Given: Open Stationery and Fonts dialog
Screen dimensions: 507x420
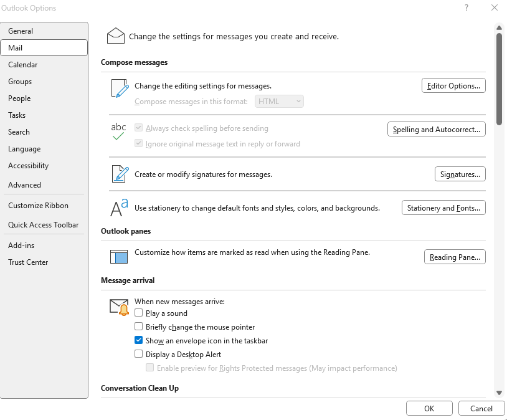Looking at the screenshot, I should pos(443,208).
